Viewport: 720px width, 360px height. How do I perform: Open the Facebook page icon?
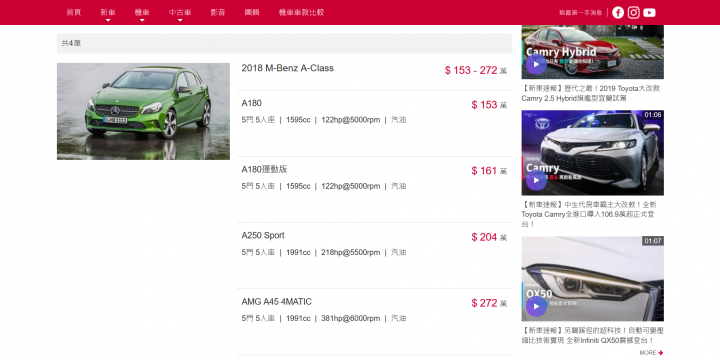click(618, 12)
